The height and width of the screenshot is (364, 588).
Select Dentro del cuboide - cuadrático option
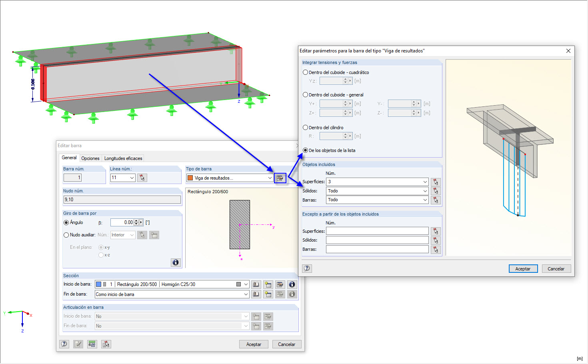[306, 72]
